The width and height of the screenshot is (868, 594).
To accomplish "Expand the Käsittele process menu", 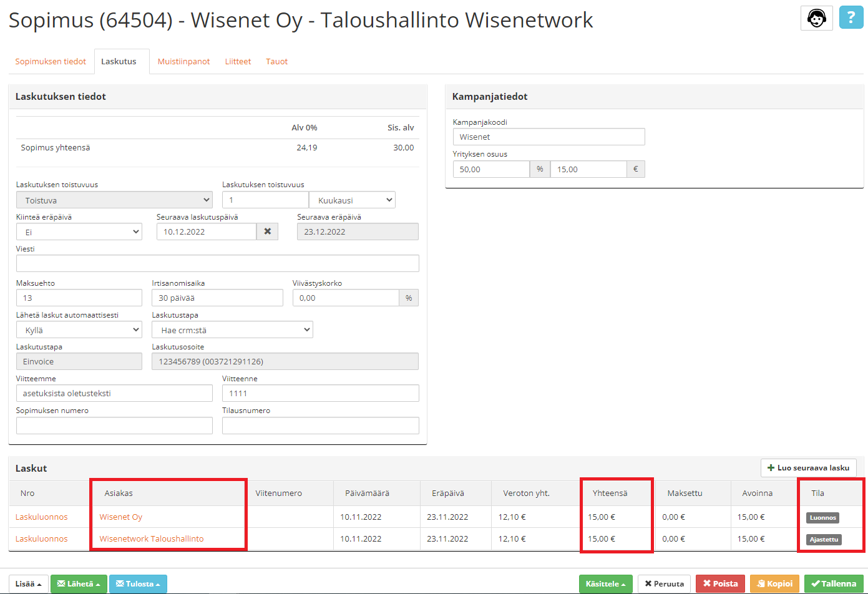I will tap(605, 584).
